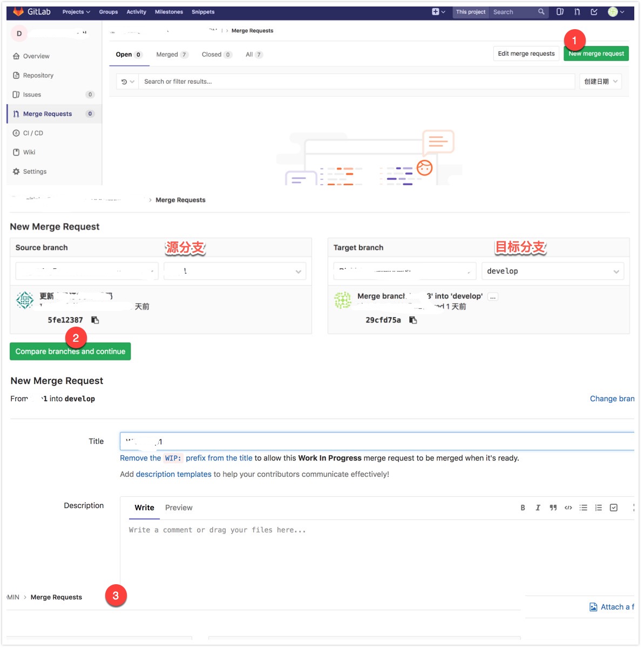
Task: Open the target project dropdown
Action: [x=404, y=271]
